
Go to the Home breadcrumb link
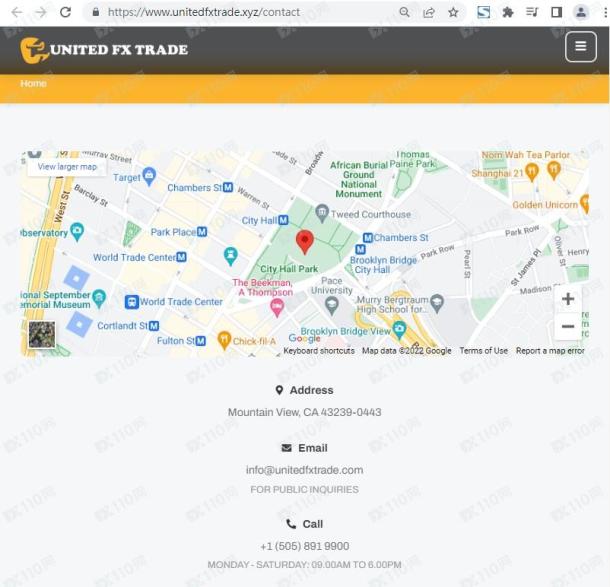click(33, 83)
